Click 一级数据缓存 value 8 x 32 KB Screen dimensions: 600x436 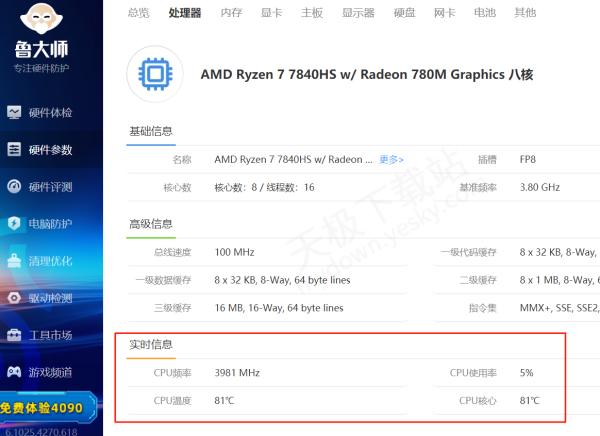pyautogui.click(x=282, y=280)
